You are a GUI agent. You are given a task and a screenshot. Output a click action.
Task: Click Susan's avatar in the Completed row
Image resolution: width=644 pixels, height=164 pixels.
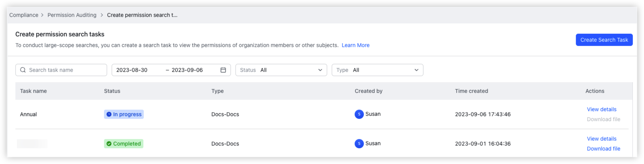[x=359, y=144]
